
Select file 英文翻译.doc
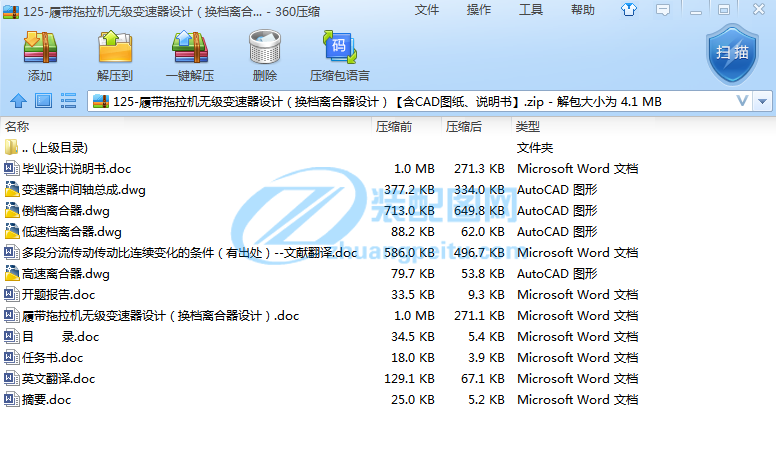[58, 379]
